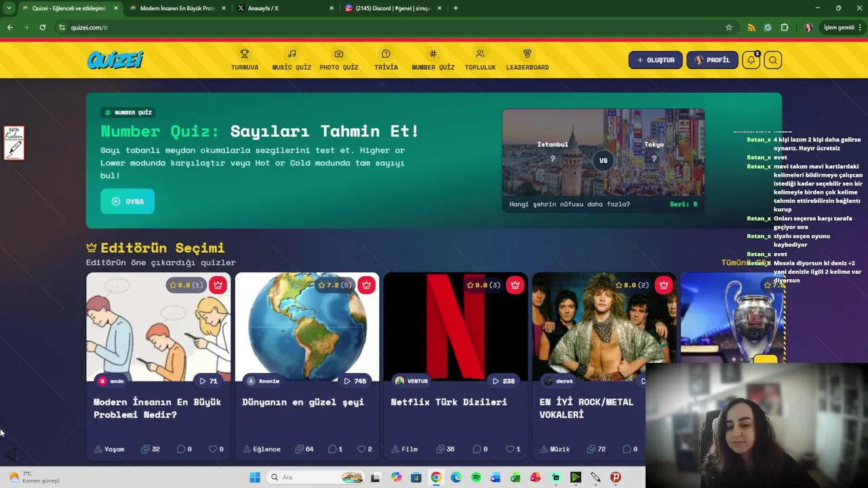Open the tab search dropdown arrow
The height and width of the screenshot is (488, 868).
(x=9, y=8)
